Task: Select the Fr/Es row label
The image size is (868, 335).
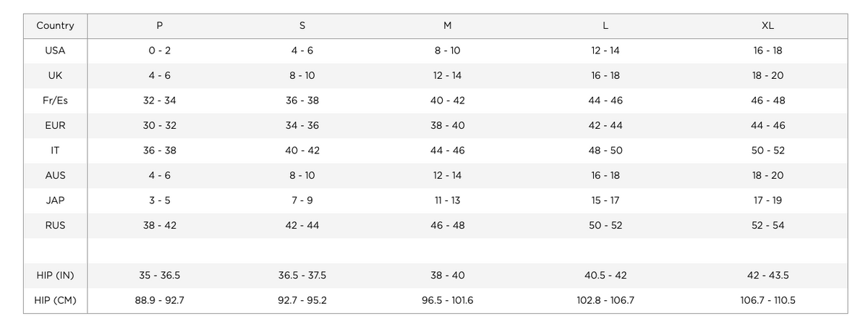Action: (55, 101)
